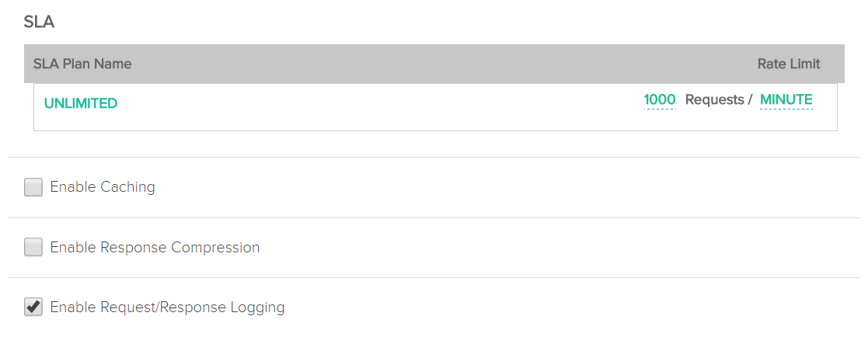Tick the Enable Response Compression checkbox
This screenshot has width=868, height=337.
[33, 248]
